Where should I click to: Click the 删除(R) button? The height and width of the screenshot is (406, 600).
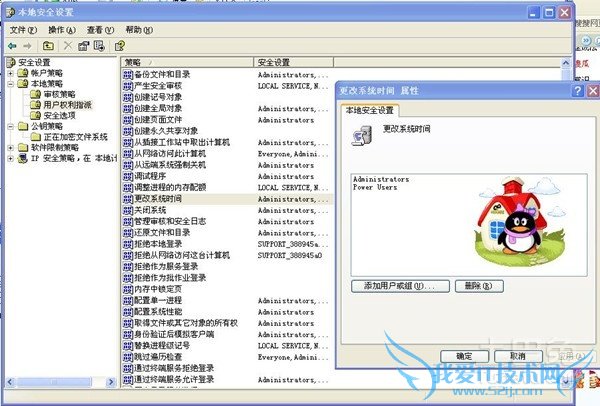tap(479, 286)
